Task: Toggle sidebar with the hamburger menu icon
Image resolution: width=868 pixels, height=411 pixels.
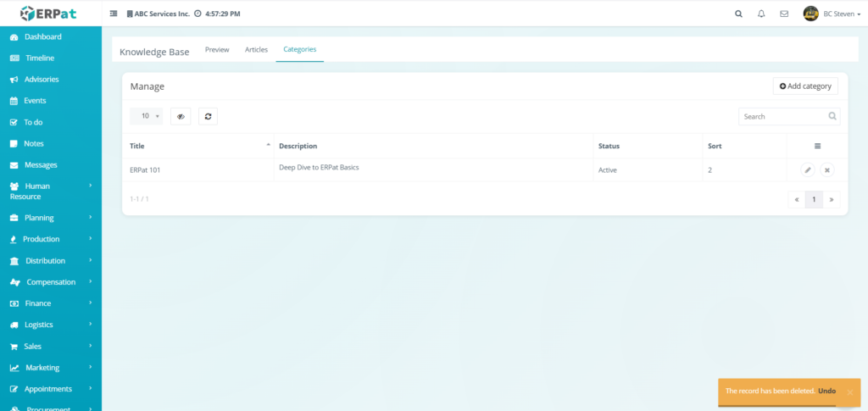Action: coord(114,14)
